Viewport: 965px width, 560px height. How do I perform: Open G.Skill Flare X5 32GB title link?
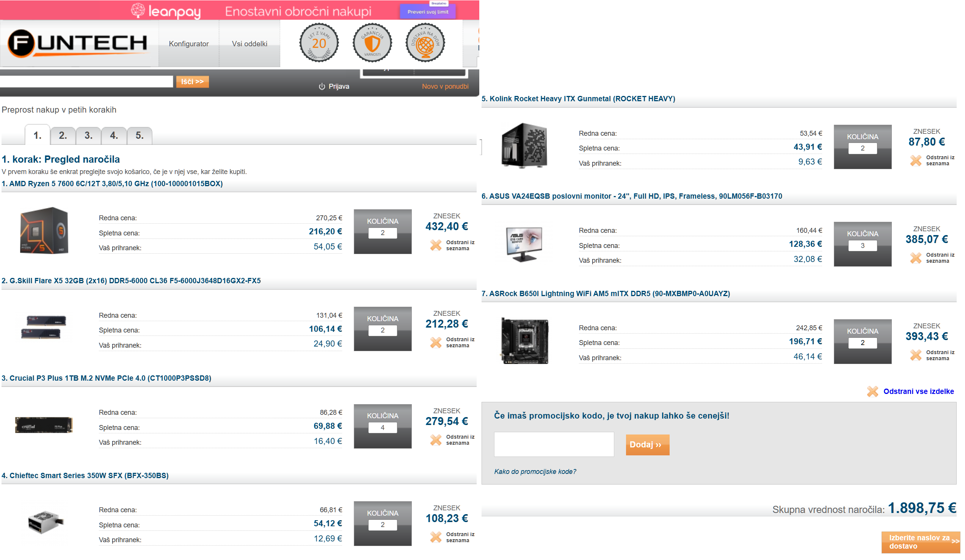131,281
